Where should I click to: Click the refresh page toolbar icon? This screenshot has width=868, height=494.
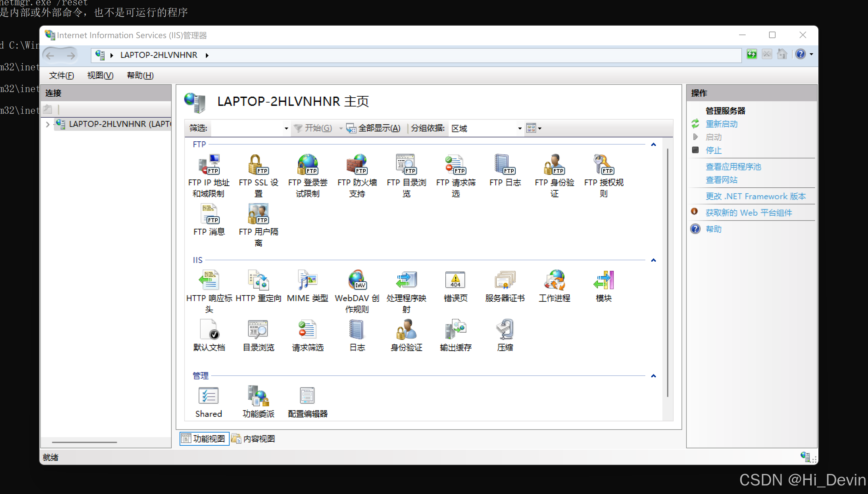(751, 54)
